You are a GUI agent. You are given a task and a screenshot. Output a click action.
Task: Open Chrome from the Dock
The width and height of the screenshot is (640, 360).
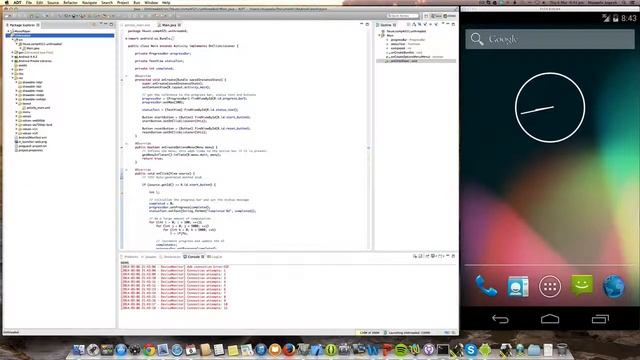pos(149,350)
